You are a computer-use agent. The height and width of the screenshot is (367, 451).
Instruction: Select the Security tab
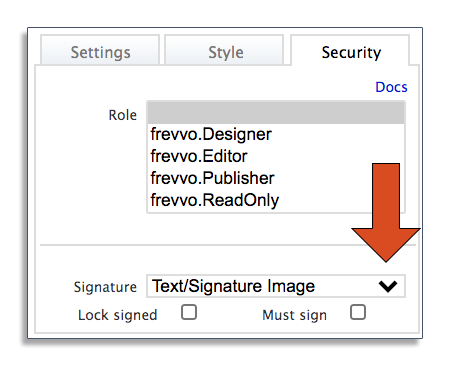350,50
